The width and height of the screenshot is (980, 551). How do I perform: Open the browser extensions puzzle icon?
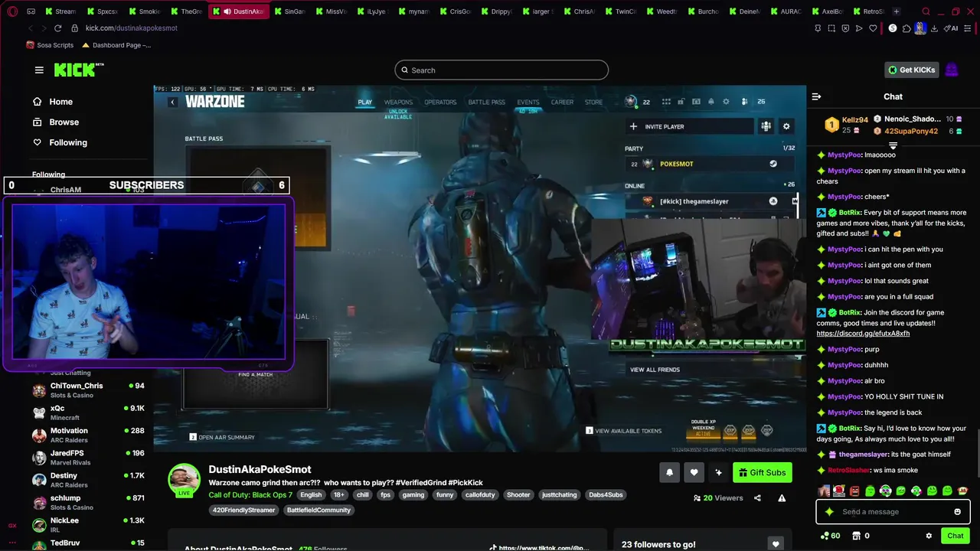[x=906, y=28]
